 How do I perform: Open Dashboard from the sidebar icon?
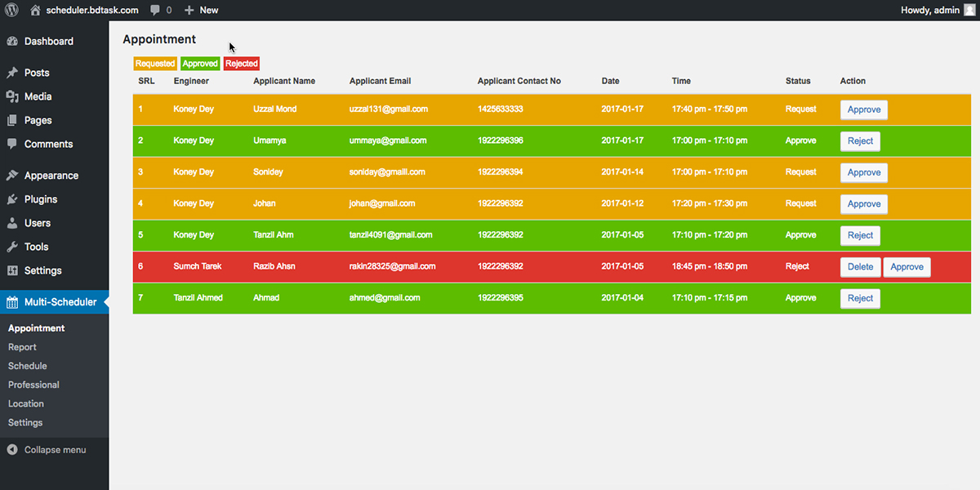pyautogui.click(x=12, y=41)
